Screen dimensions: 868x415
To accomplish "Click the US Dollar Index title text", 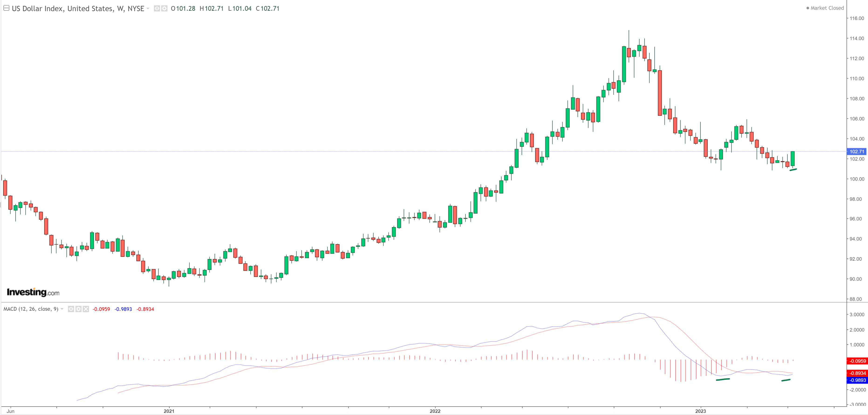I will 78,8.
